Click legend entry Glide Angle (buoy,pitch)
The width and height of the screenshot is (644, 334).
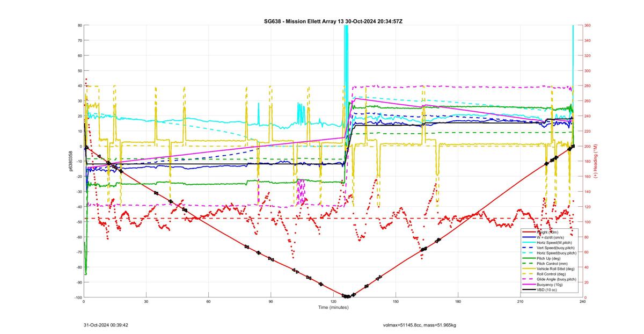557,279
